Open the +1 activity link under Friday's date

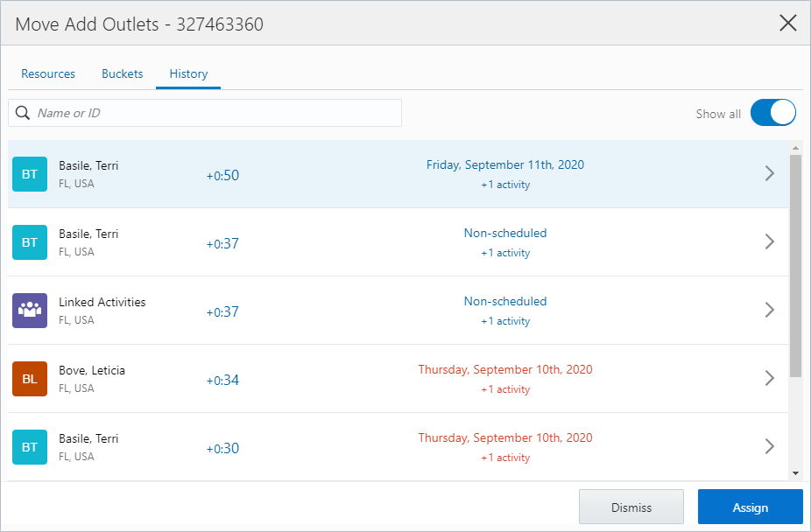[x=505, y=185]
